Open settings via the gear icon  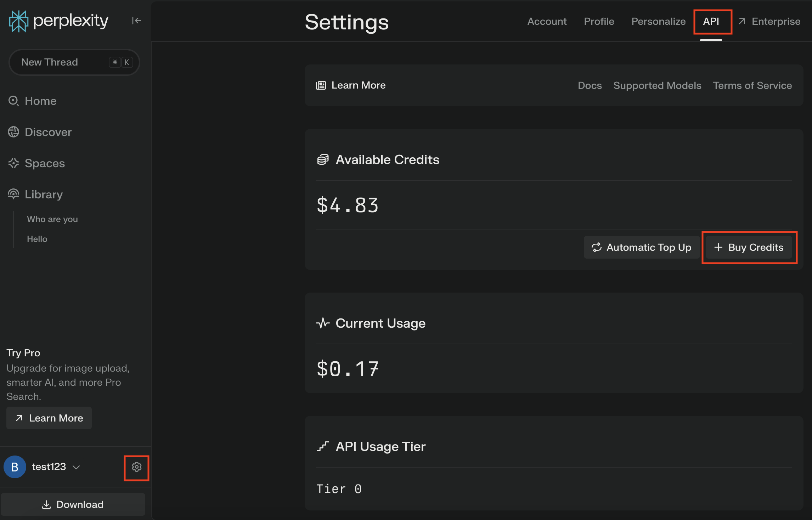pyautogui.click(x=137, y=467)
